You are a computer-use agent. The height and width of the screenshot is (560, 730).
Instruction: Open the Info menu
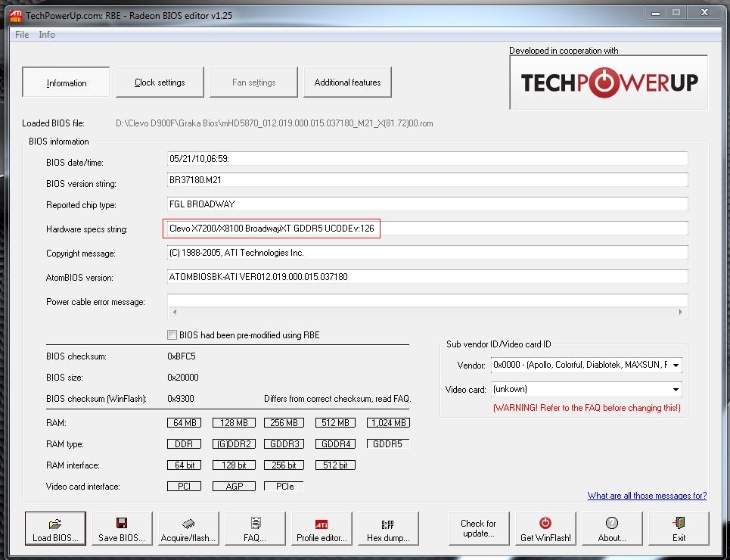tap(47, 35)
